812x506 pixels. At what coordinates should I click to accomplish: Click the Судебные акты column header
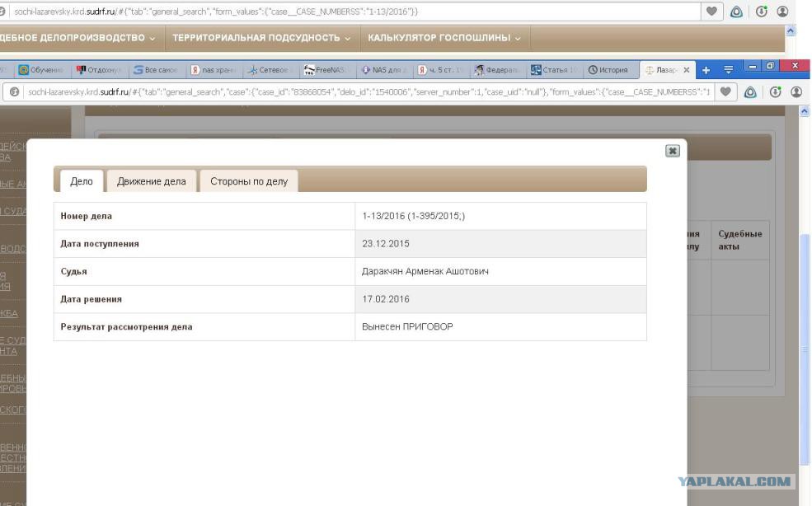click(x=740, y=241)
